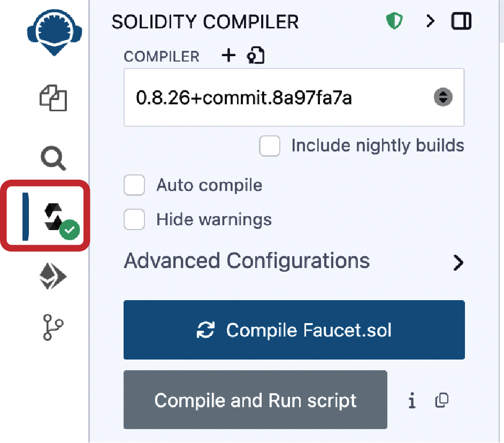Toggle Hide warnings
The width and height of the screenshot is (504, 443).
[x=134, y=219]
